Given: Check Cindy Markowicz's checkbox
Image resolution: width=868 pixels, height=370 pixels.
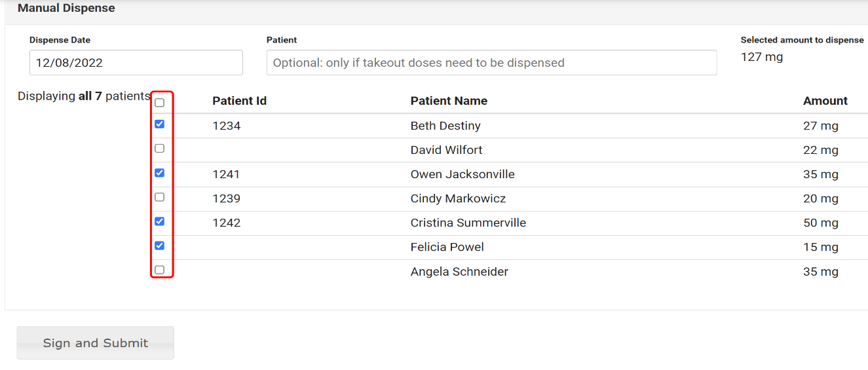Looking at the screenshot, I should (159, 197).
